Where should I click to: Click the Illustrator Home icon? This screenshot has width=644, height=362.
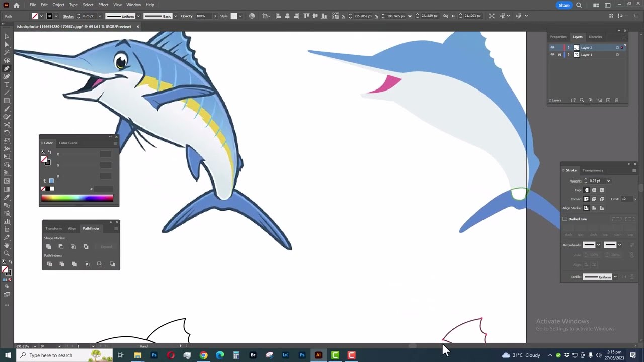(16, 5)
